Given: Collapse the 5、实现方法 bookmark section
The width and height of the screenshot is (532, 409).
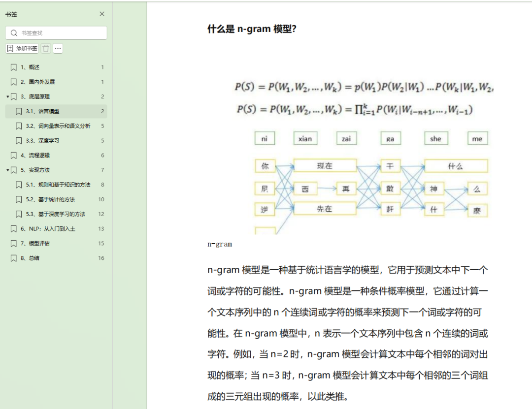Looking at the screenshot, I should pyautogui.click(x=7, y=170).
